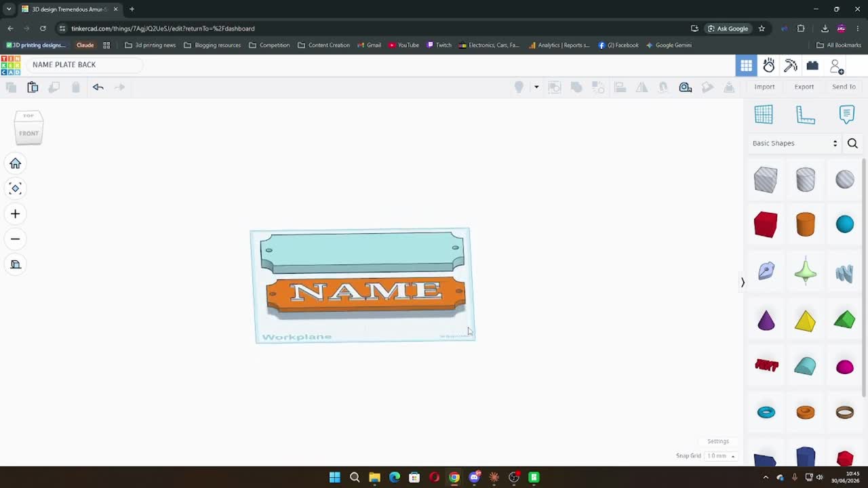
Task: Open the Windows Start menu
Action: [x=334, y=477]
